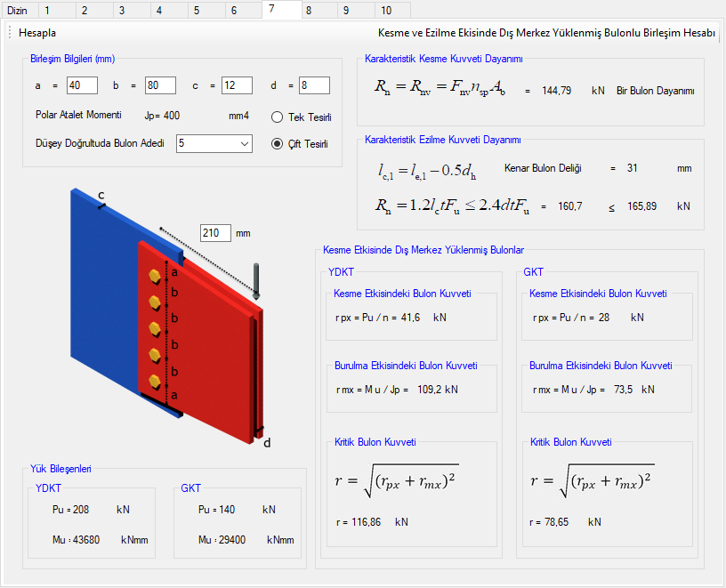Viewport: 726px width, 588px height.
Task: Click the 'Bir Bulon Dayanımı' label
Action: pyautogui.click(x=655, y=91)
